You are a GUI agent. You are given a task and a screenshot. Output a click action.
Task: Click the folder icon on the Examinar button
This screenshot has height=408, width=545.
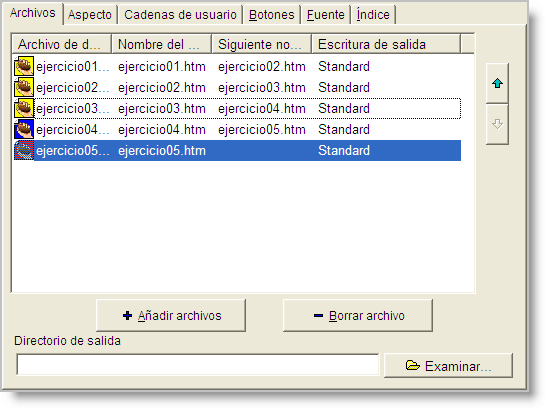(413, 365)
